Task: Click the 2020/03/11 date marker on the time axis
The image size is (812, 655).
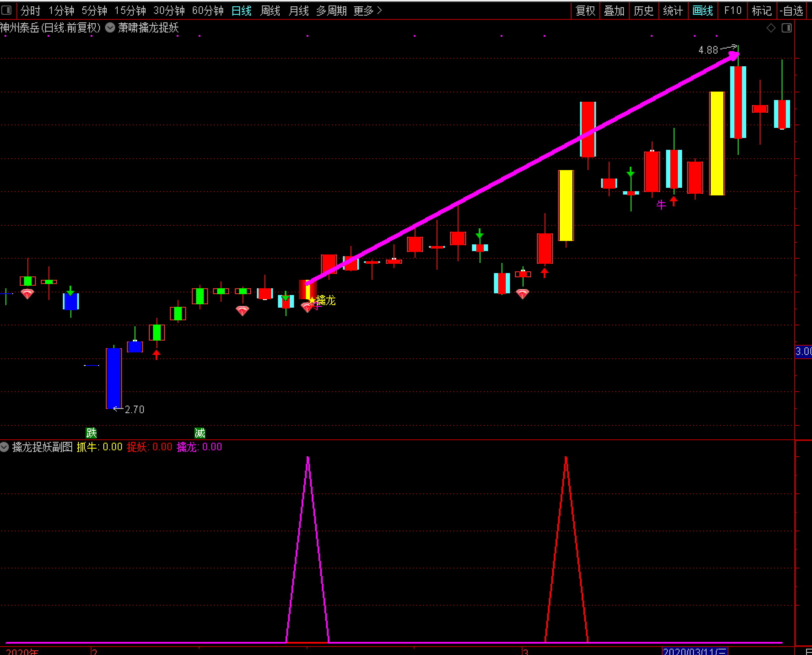Action: coord(695,651)
